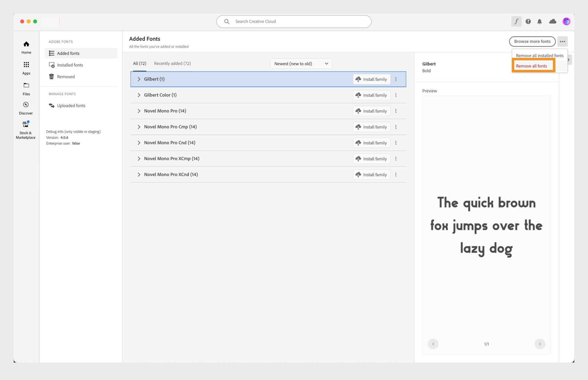The image size is (588, 380).
Task: Open kebab menu for Novel Mono Pro Cmp
Action: [396, 127]
